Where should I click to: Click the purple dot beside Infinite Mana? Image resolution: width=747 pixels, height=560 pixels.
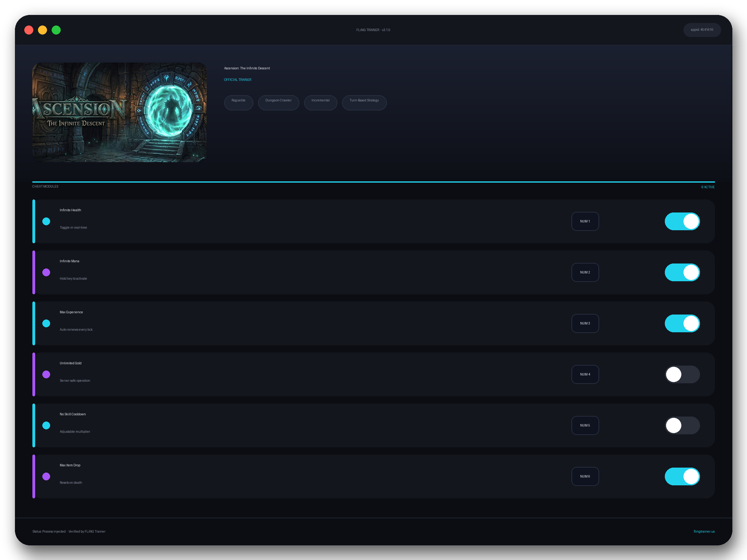tap(46, 273)
